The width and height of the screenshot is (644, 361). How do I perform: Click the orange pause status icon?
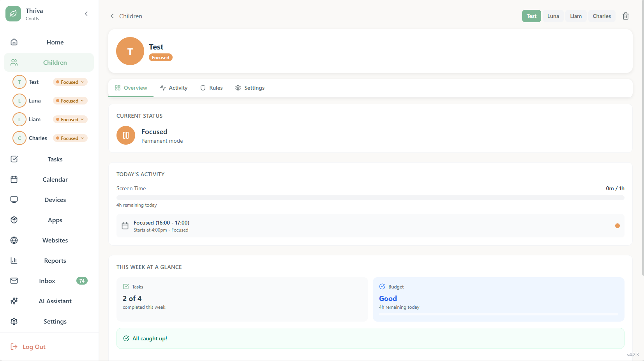pos(126,135)
